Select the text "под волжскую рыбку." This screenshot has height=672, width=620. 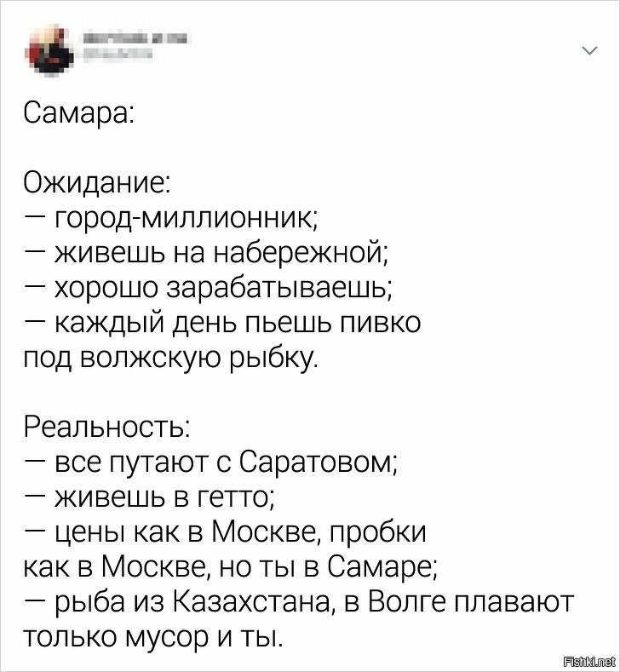click(x=171, y=358)
